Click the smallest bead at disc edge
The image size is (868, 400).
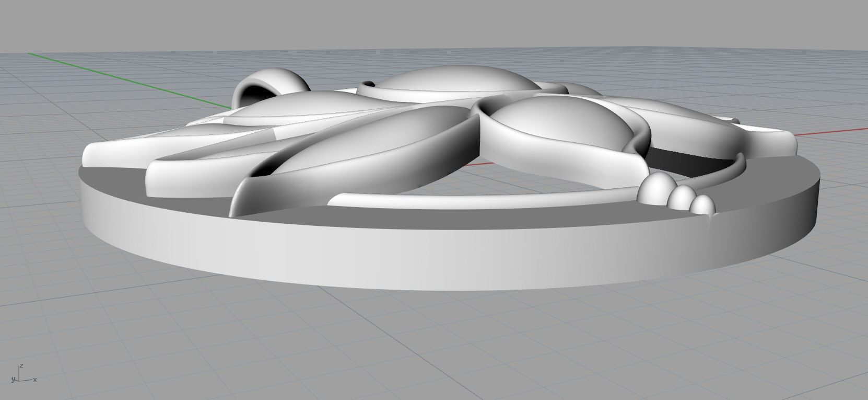pos(703,204)
